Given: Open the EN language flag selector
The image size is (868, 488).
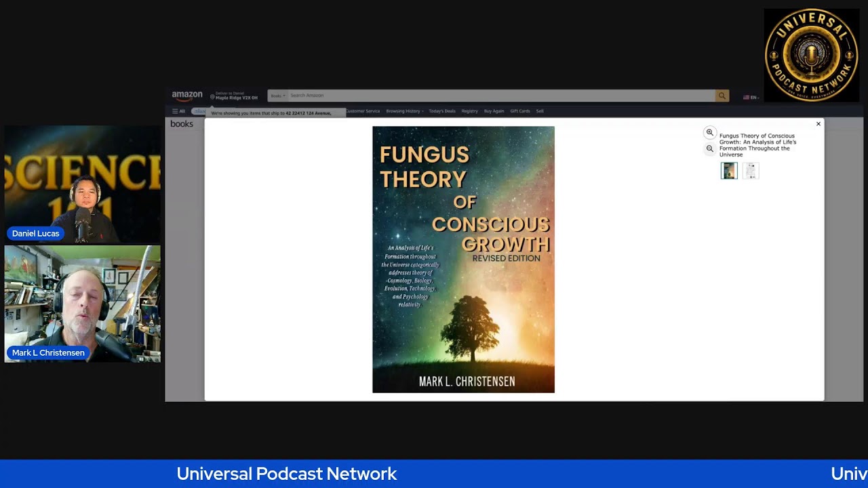Looking at the screenshot, I should pyautogui.click(x=750, y=97).
